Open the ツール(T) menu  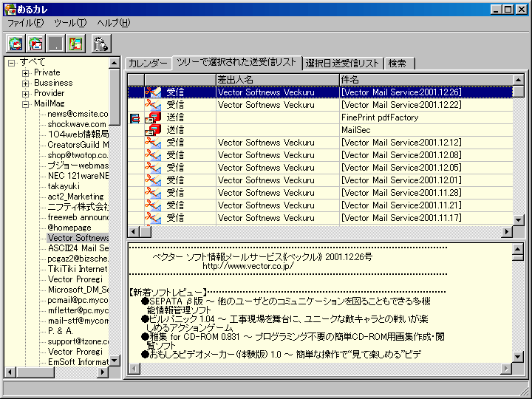pos(70,23)
